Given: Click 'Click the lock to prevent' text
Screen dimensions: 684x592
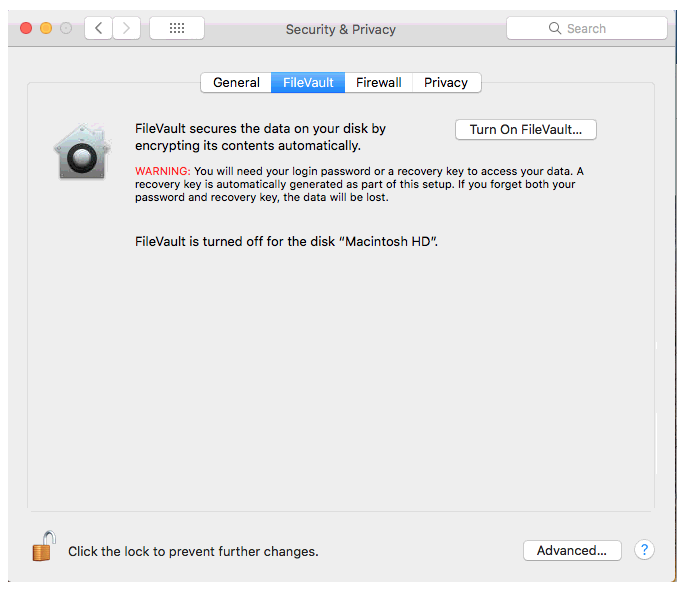Looking at the screenshot, I should click(193, 551).
